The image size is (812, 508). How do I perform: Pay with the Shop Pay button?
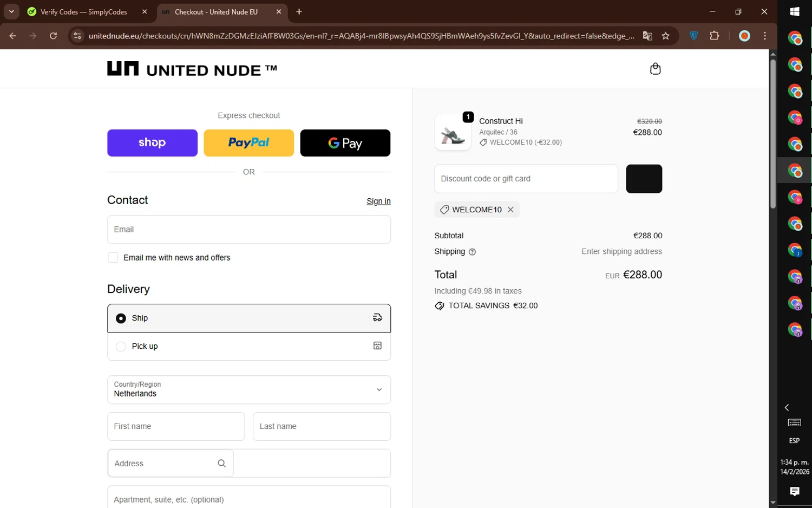click(x=152, y=143)
